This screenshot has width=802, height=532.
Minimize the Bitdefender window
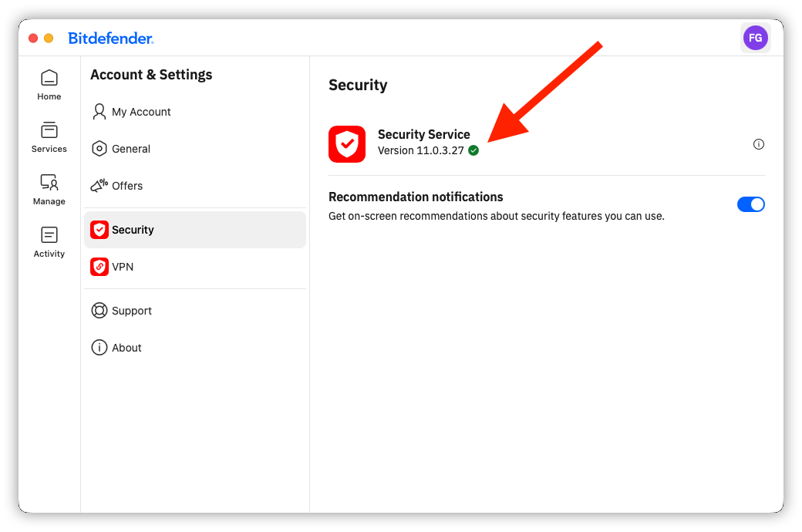pos(49,39)
